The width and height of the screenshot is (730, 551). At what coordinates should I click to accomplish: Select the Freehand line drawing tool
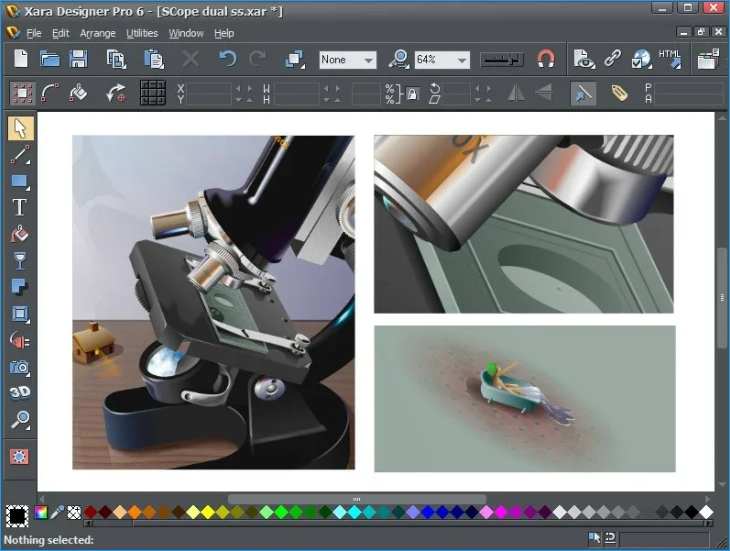pyautogui.click(x=20, y=155)
